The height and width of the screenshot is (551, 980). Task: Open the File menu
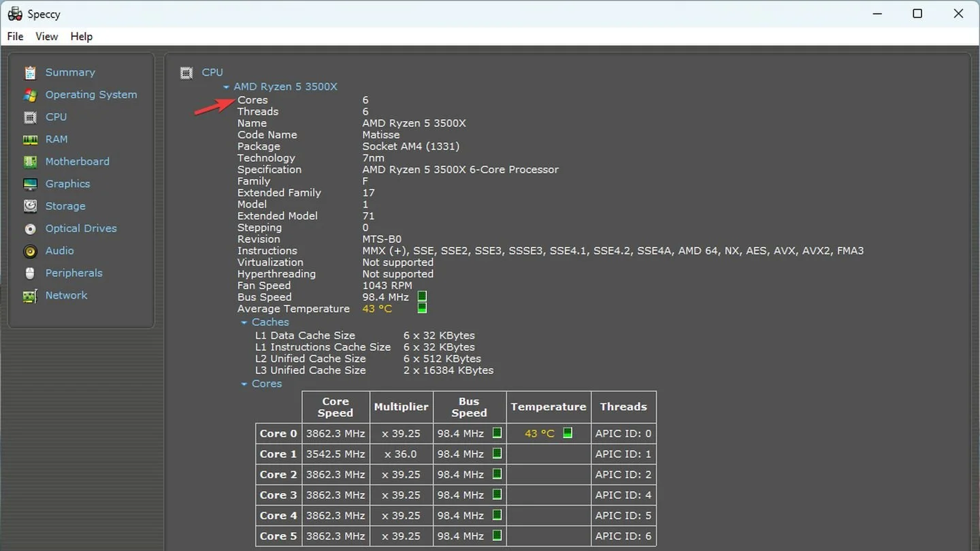tap(15, 37)
